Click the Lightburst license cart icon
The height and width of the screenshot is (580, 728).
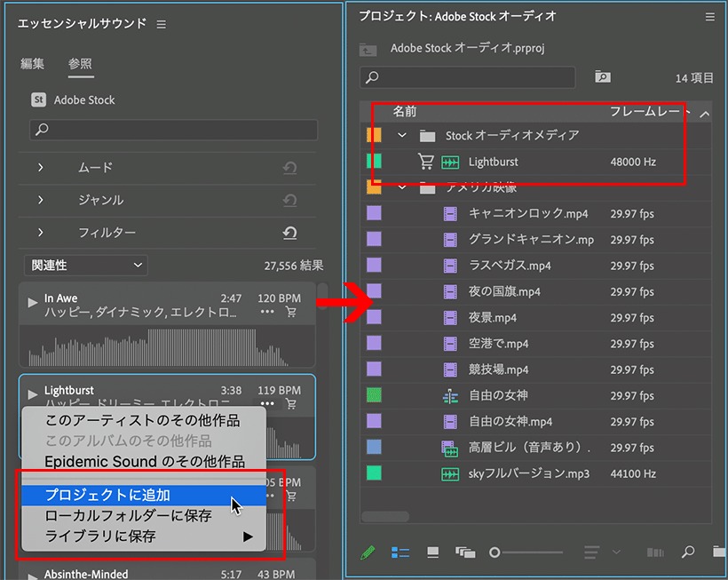(x=426, y=161)
